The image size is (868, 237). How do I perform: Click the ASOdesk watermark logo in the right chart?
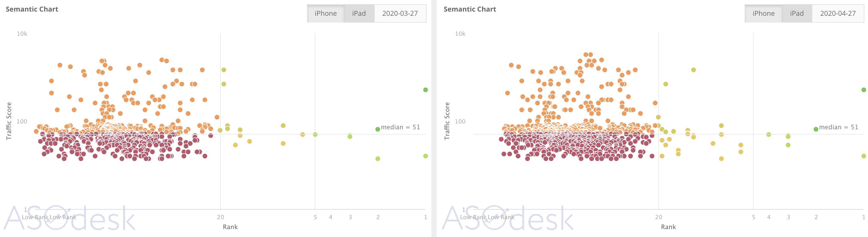507,218
